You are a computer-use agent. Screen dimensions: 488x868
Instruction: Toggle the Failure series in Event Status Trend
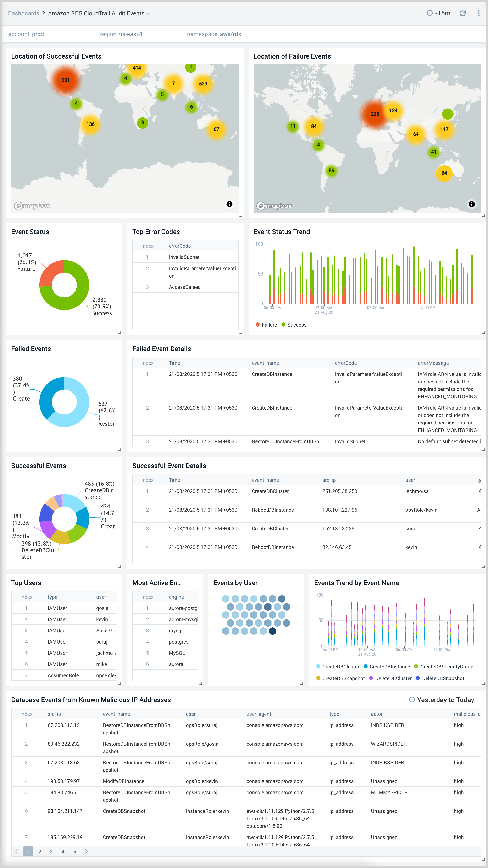click(x=266, y=324)
